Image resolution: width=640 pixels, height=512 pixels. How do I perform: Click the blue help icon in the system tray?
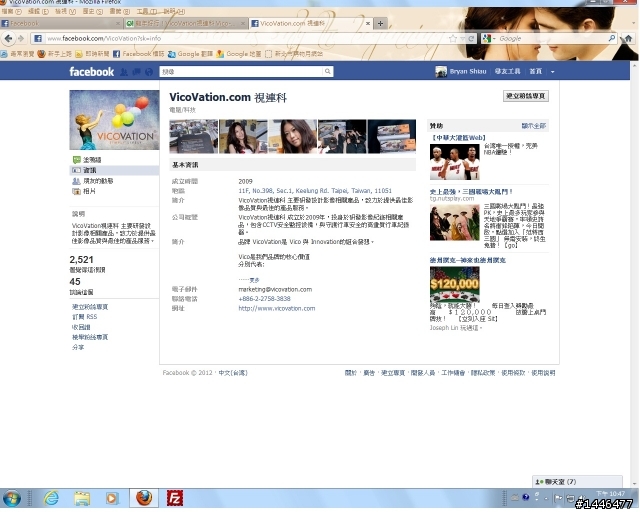pos(526,498)
